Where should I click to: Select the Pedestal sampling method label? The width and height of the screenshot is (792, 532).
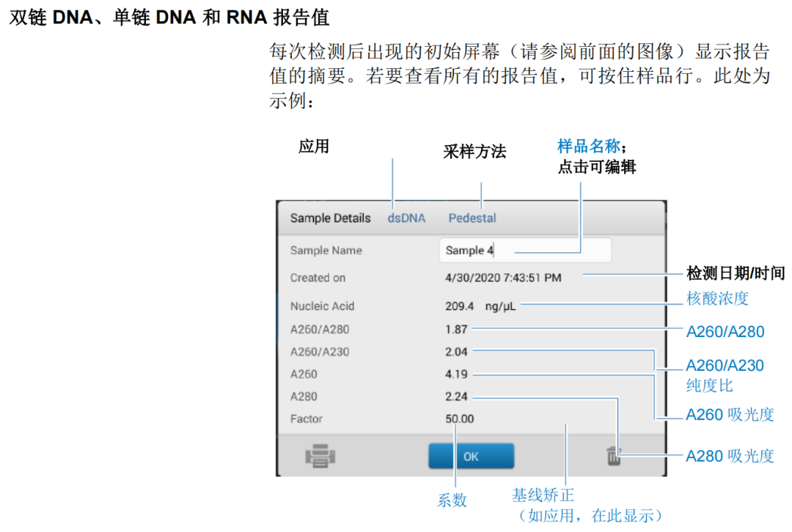472,218
